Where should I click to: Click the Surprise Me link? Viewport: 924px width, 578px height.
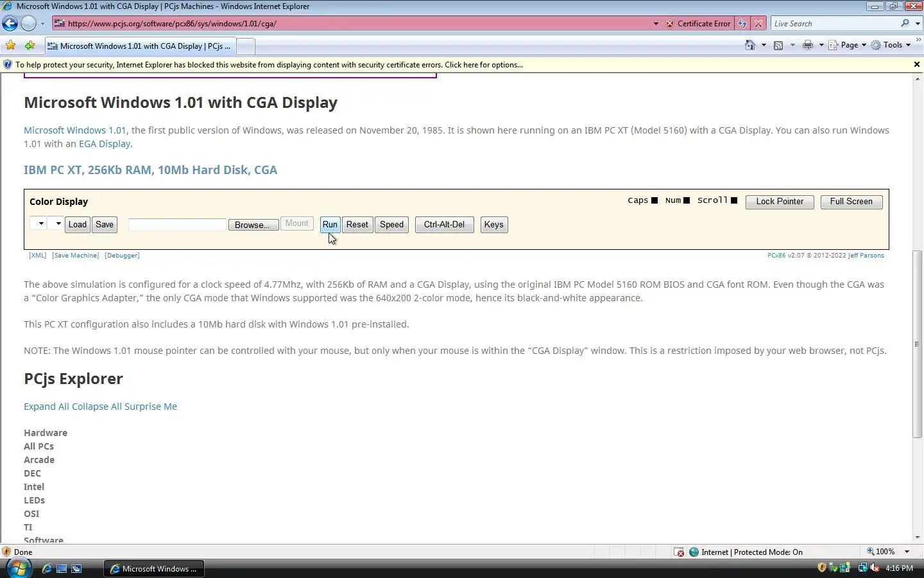151,407
